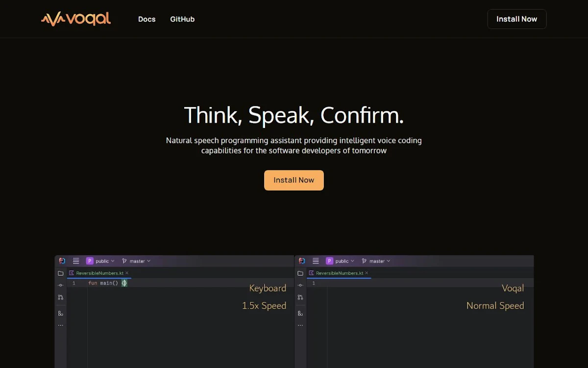Click the Voqal overlay label in the right panel
The height and width of the screenshot is (368, 588).
coord(513,289)
